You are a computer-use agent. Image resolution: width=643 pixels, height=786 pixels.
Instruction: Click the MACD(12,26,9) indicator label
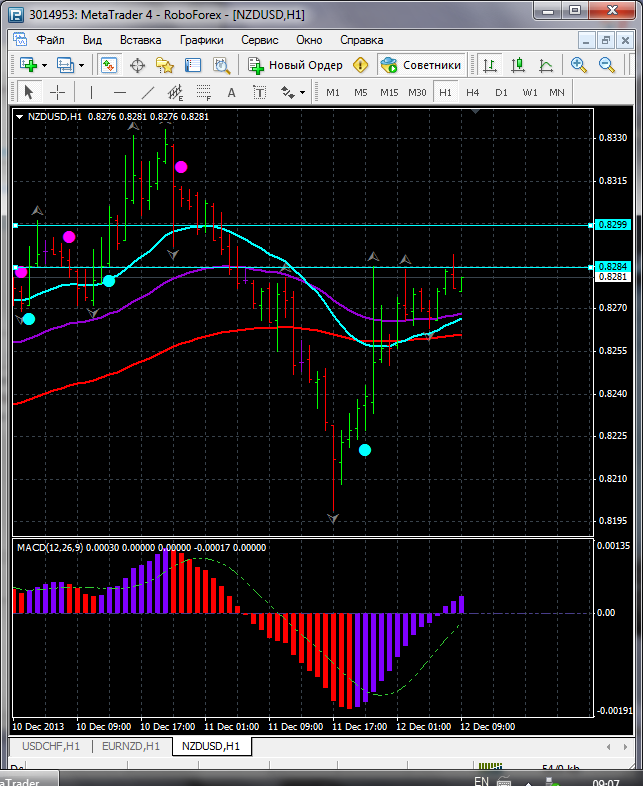[50, 547]
